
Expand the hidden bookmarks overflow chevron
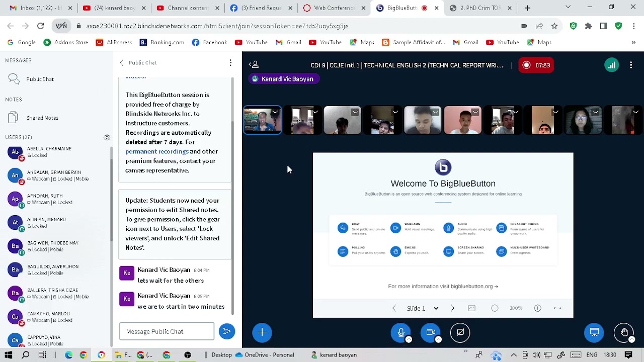click(633, 43)
